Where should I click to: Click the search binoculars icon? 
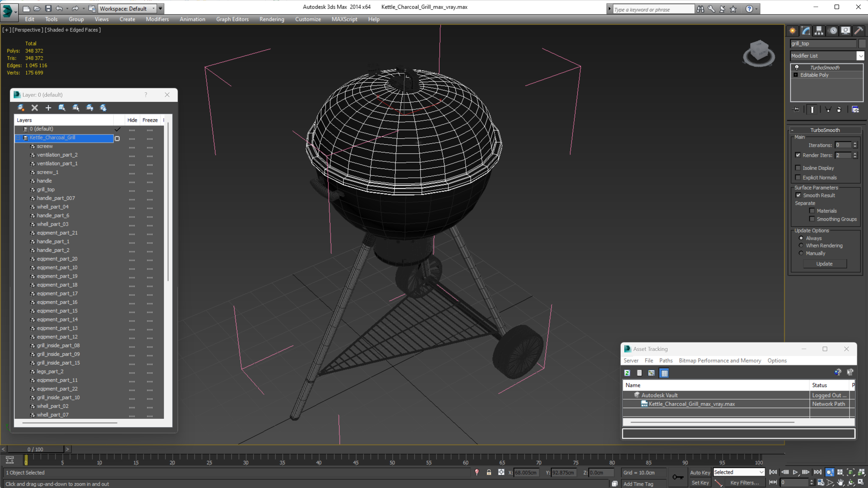(x=700, y=9)
